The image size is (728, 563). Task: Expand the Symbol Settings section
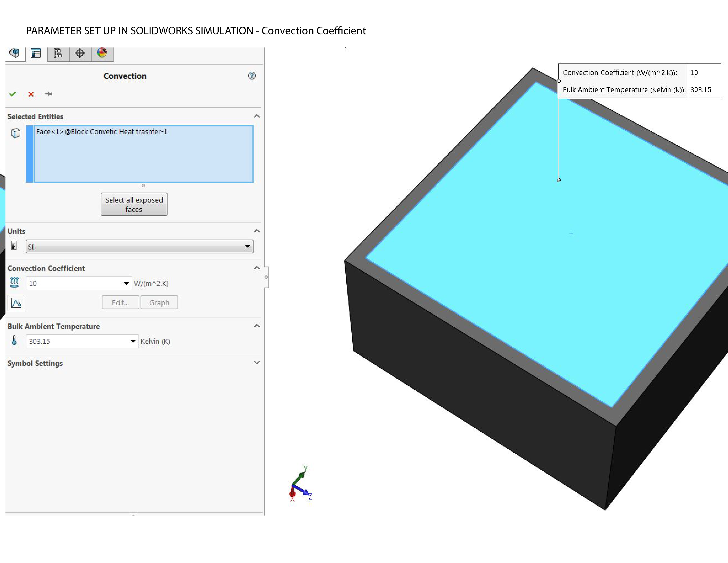tap(257, 363)
